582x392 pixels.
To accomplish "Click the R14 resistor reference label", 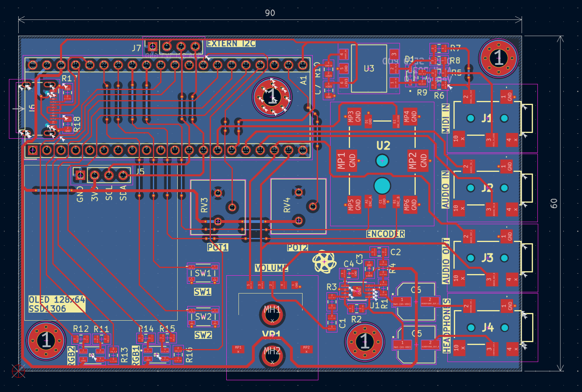I will point(146,329).
